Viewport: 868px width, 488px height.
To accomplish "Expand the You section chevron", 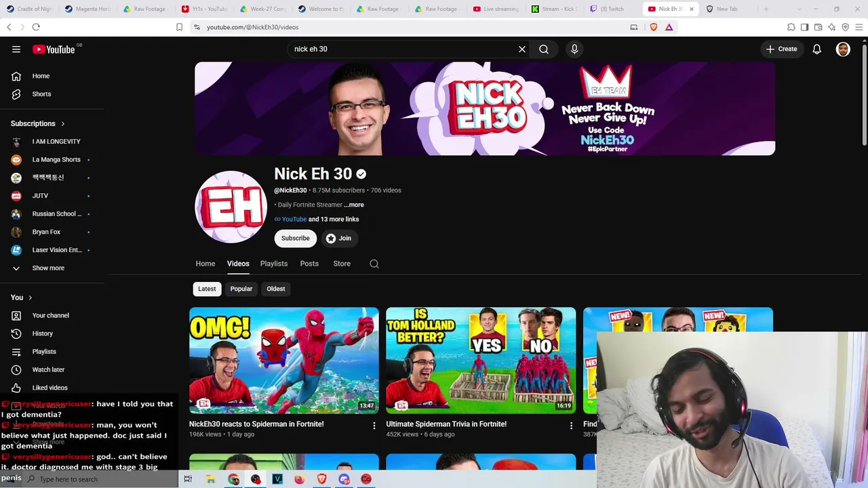I will (30, 298).
